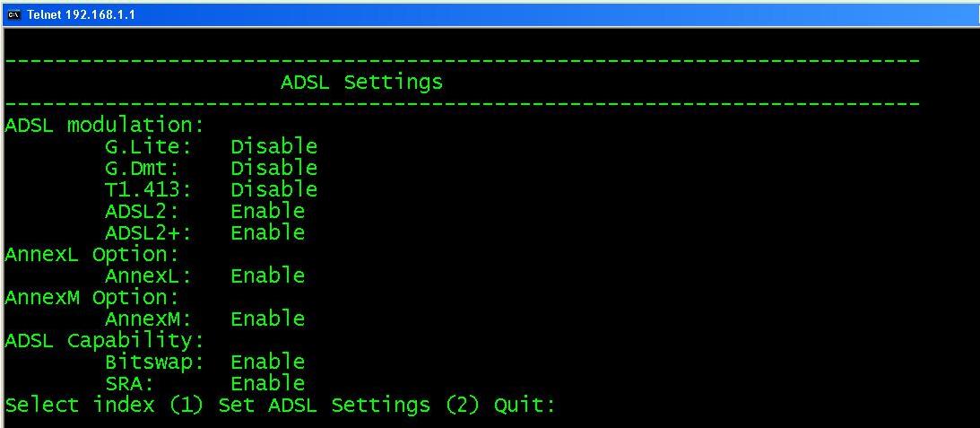Click the AnnexM Option section label
Viewport: 980px width, 428px height.
92,297
